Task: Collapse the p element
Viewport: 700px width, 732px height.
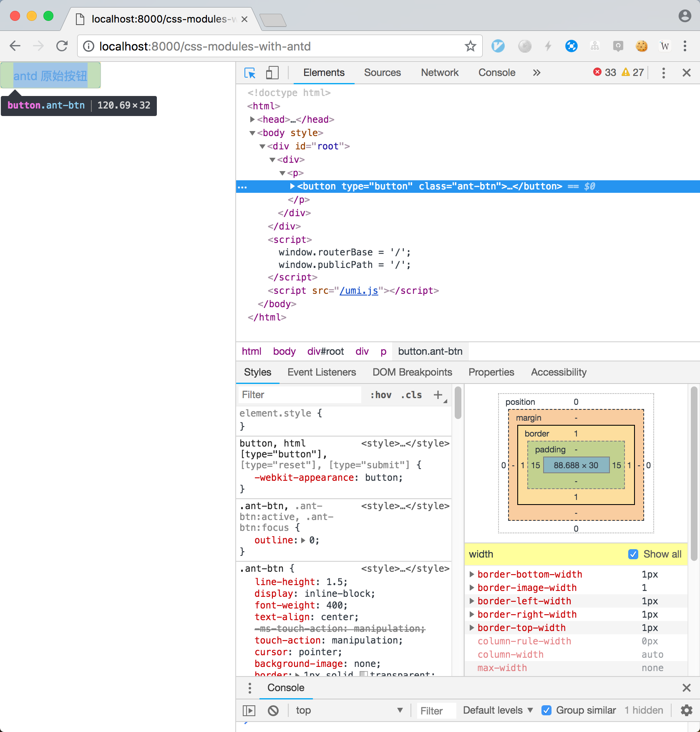Action: (x=282, y=173)
